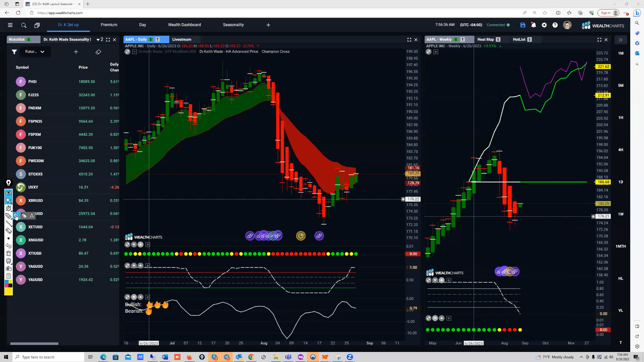This screenshot has width=644, height=362.
Task: Open notifications bell in WealthCharts header
Action: point(533,25)
